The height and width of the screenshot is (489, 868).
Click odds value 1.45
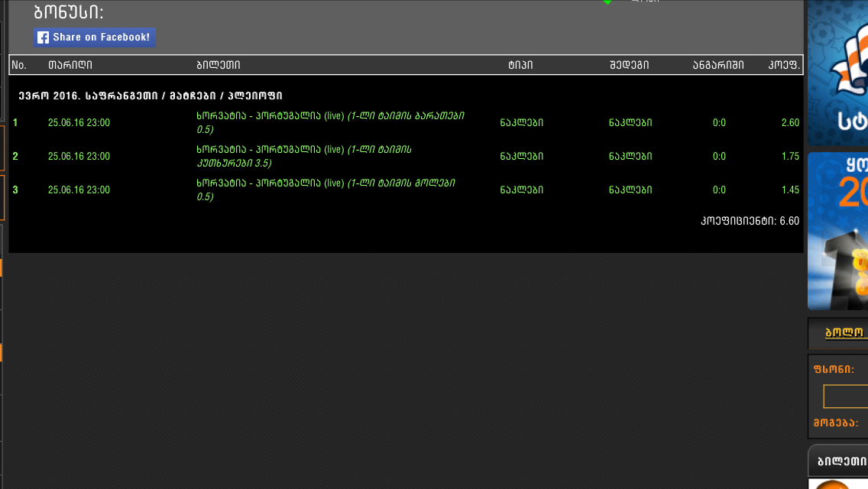point(790,189)
